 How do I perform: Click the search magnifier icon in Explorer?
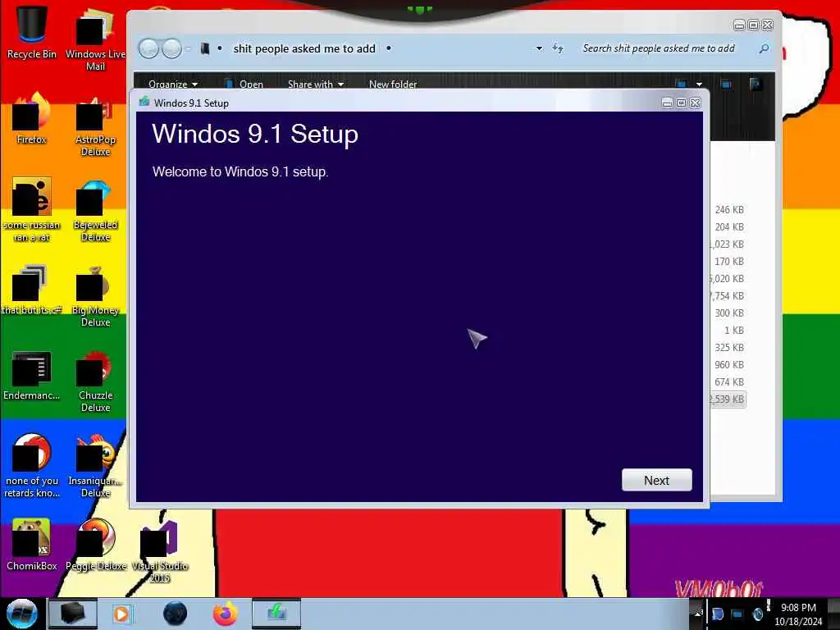tap(764, 48)
